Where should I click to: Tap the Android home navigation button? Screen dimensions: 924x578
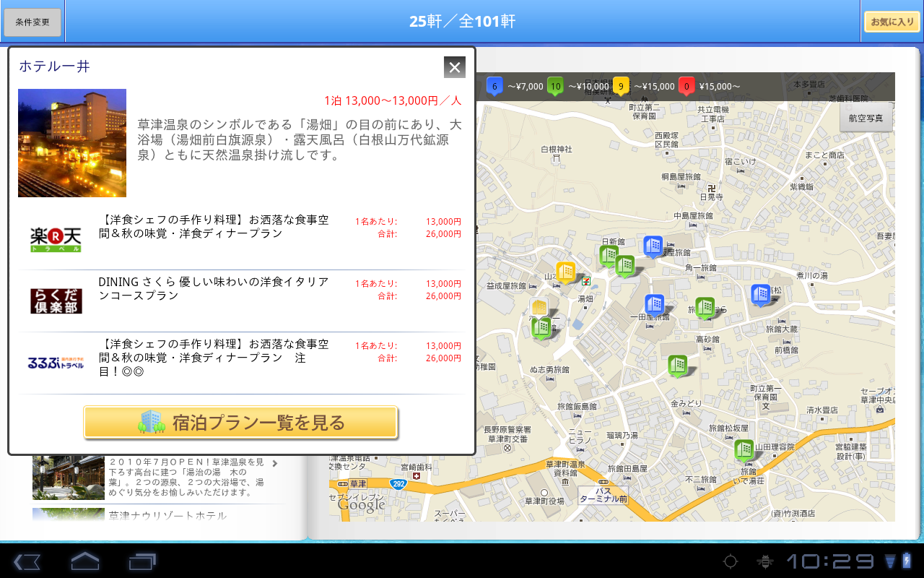pyautogui.click(x=84, y=561)
